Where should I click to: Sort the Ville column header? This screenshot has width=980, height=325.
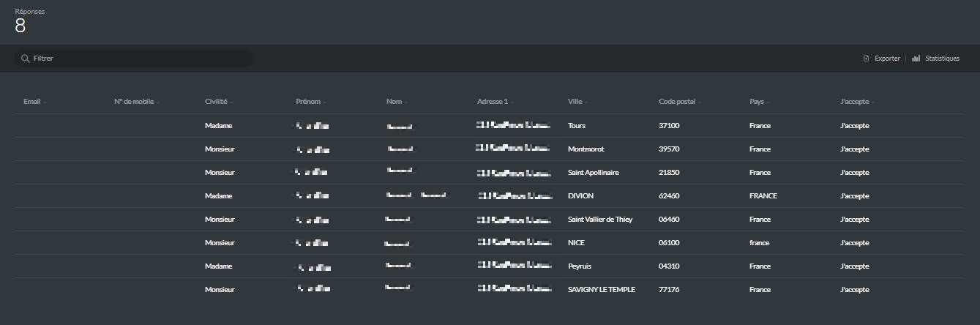click(575, 102)
